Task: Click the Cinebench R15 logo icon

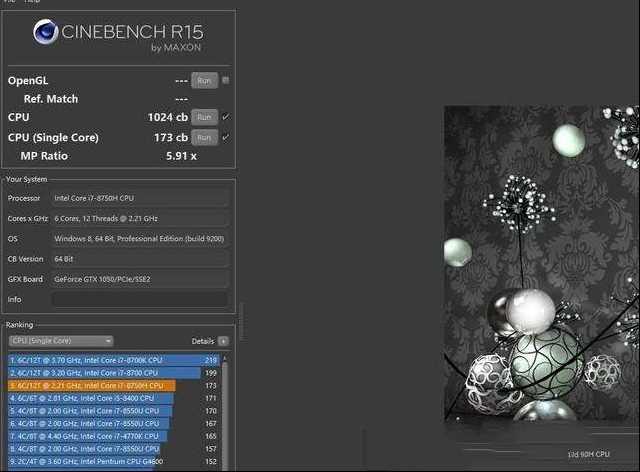Action: 46,31
